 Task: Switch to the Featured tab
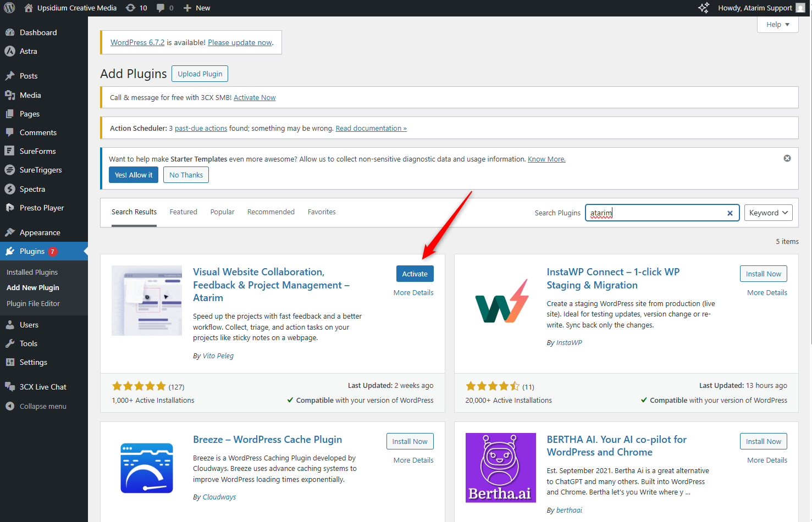click(184, 212)
